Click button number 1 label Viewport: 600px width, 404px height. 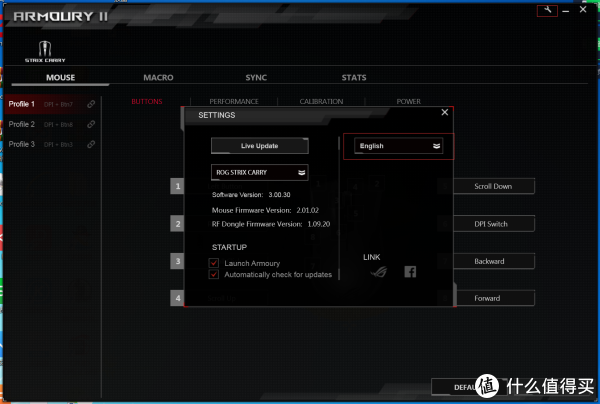pyautogui.click(x=178, y=186)
